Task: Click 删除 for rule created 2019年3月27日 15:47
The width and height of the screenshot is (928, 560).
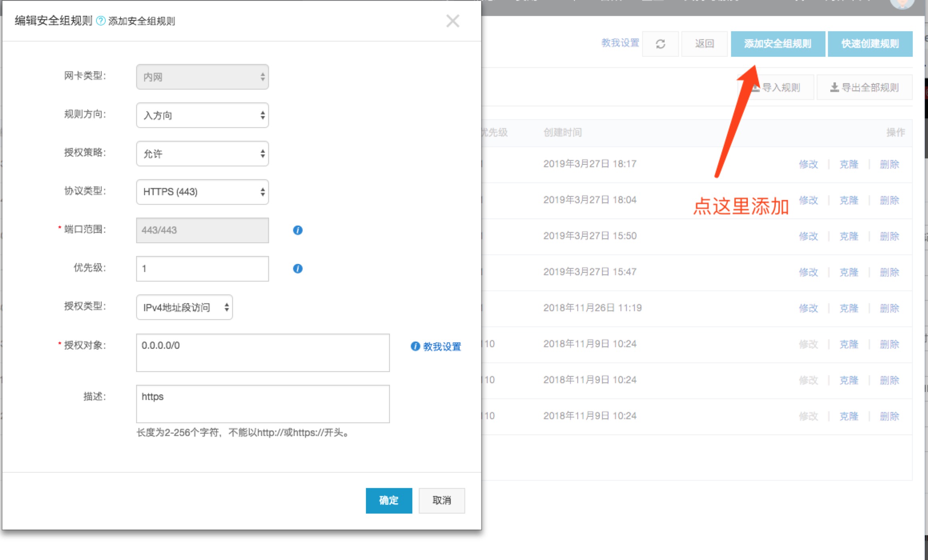Action: [x=890, y=272]
